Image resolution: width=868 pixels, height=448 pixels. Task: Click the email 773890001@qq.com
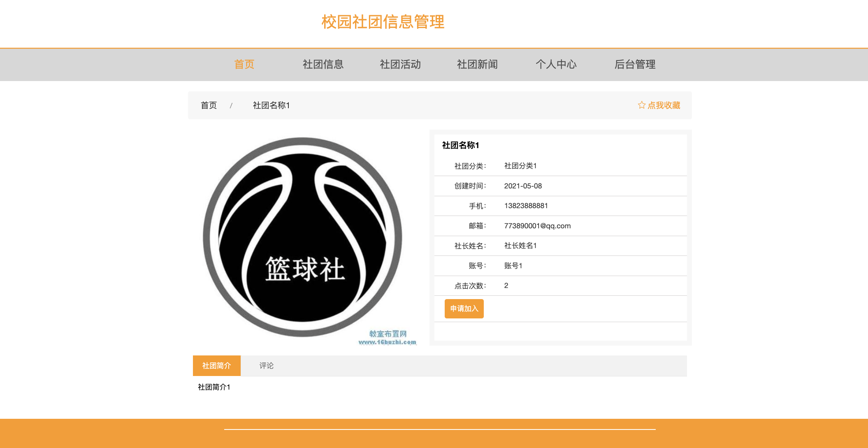coord(537,226)
